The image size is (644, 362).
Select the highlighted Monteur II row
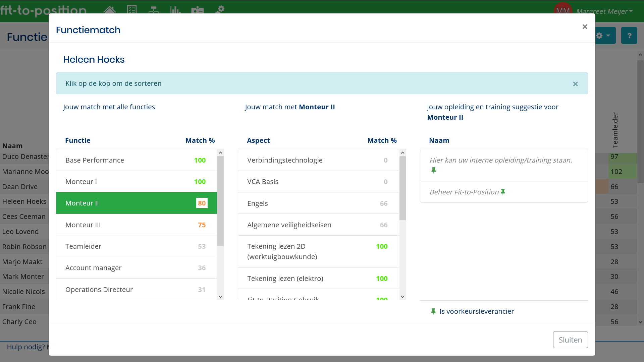(x=137, y=203)
